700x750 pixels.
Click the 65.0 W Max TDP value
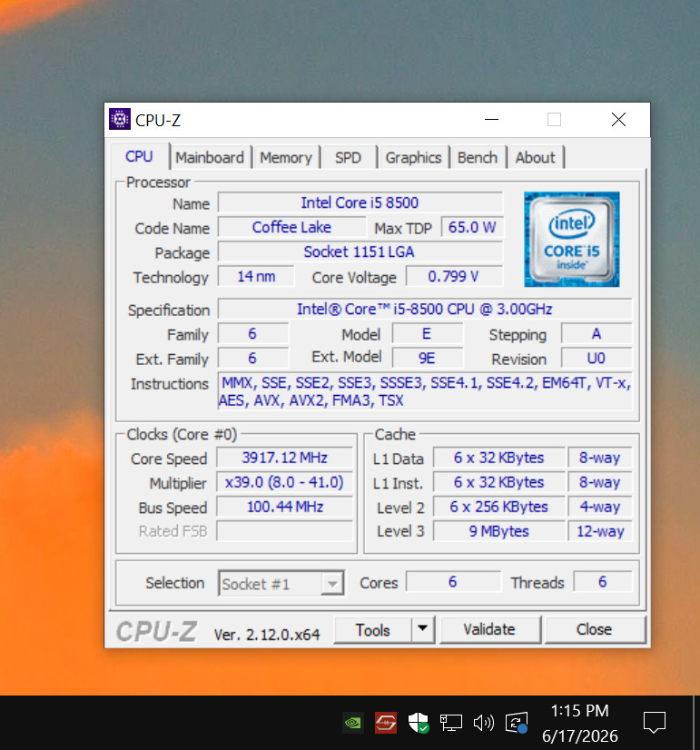click(x=472, y=227)
